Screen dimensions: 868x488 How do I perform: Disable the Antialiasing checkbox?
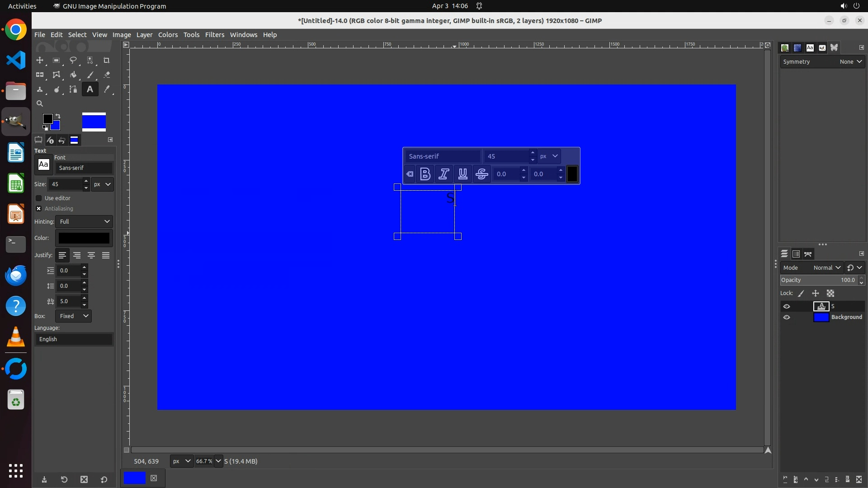(39, 208)
